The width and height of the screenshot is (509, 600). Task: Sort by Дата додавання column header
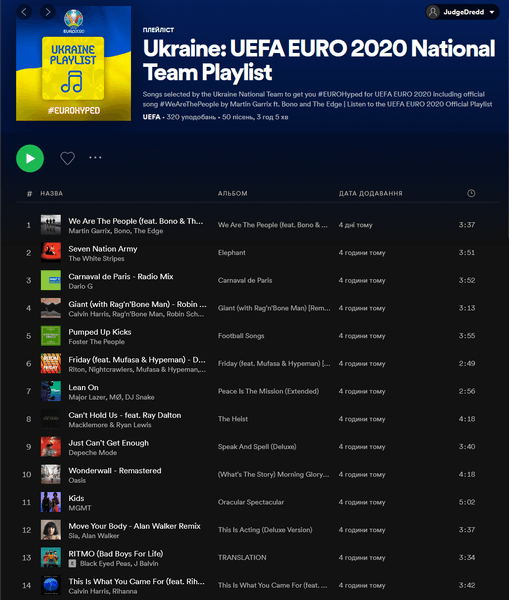(x=370, y=194)
